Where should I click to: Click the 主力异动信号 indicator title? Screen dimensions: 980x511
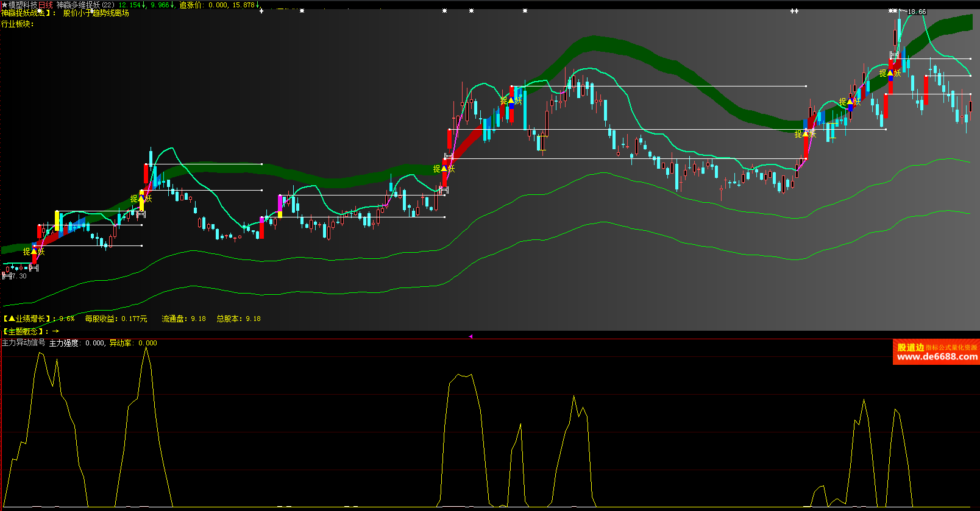[23, 343]
